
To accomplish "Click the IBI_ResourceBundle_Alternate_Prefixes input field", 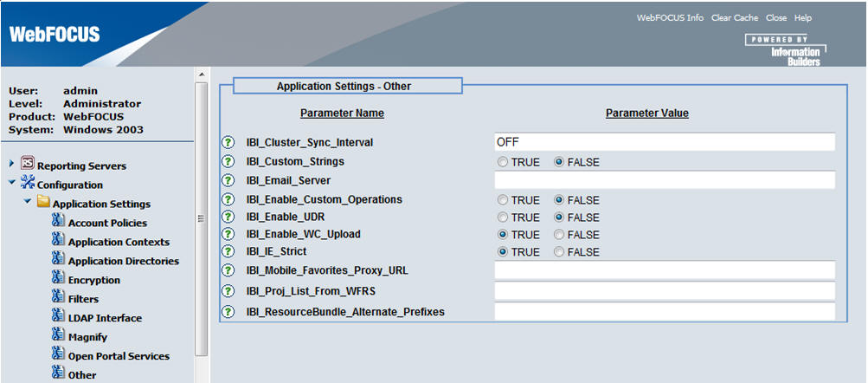I will tap(665, 311).
